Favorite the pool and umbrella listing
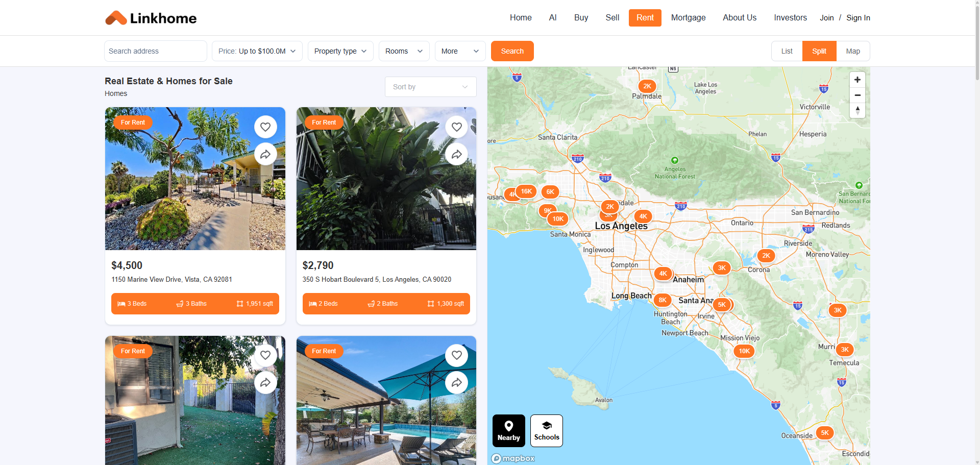Image resolution: width=980 pixels, height=465 pixels. tap(457, 355)
